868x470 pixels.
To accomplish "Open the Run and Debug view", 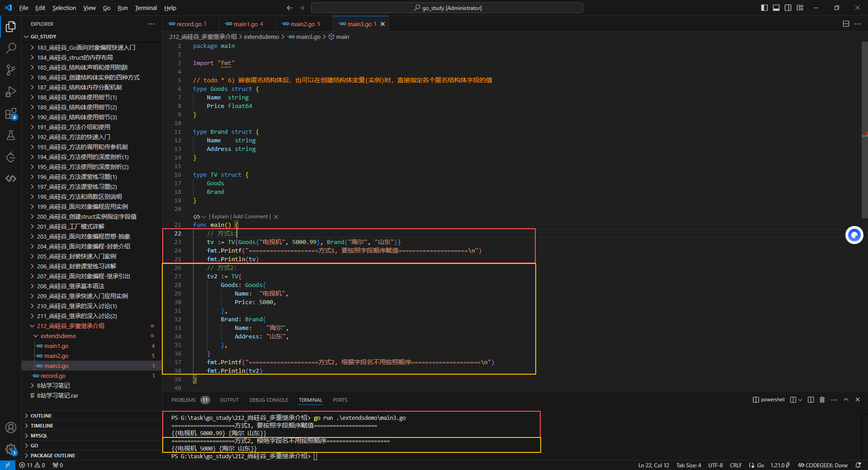I will tap(11, 92).
